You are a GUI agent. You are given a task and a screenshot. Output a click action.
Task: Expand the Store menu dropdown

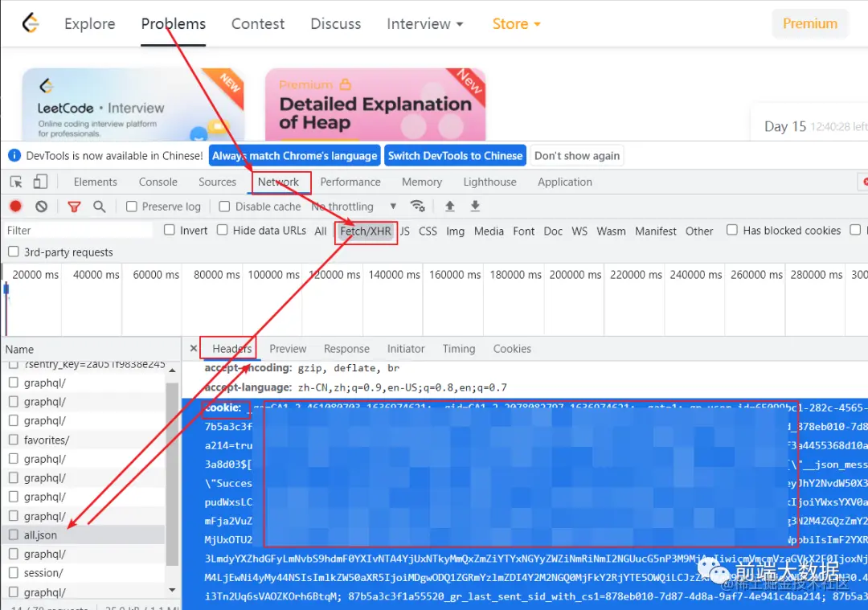click(516, 24)
